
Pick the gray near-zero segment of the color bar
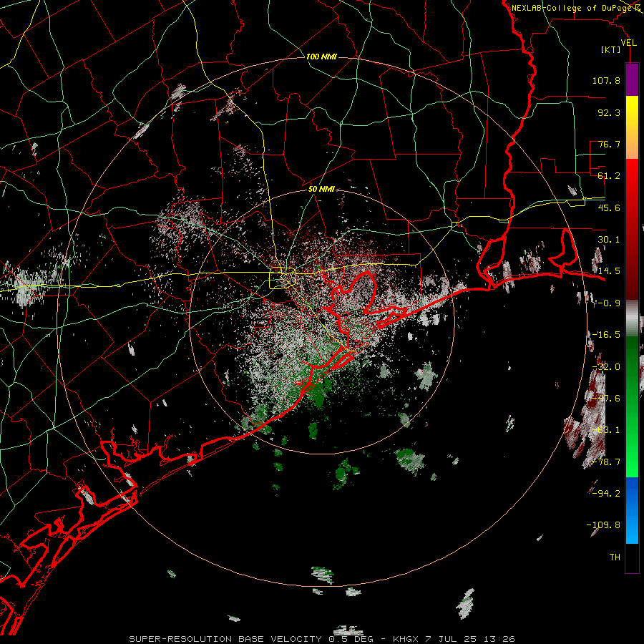pyautogui.click(x=632, y=318)
